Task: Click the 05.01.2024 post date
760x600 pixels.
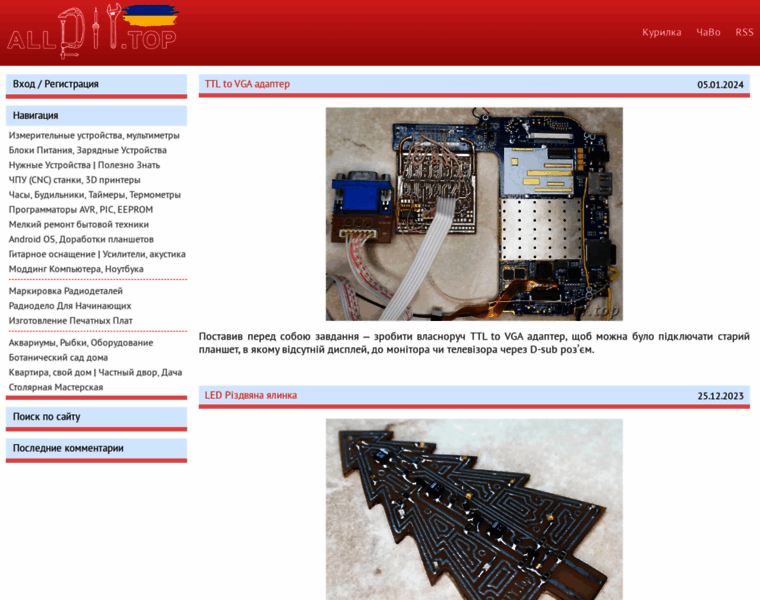Action: coord(720,85)
